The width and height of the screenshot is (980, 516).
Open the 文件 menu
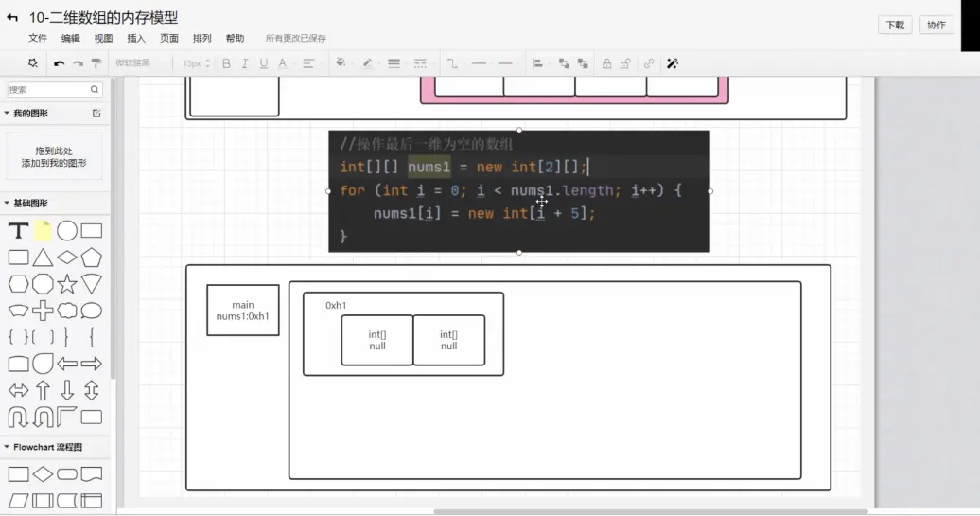click(x=38, y=38)
